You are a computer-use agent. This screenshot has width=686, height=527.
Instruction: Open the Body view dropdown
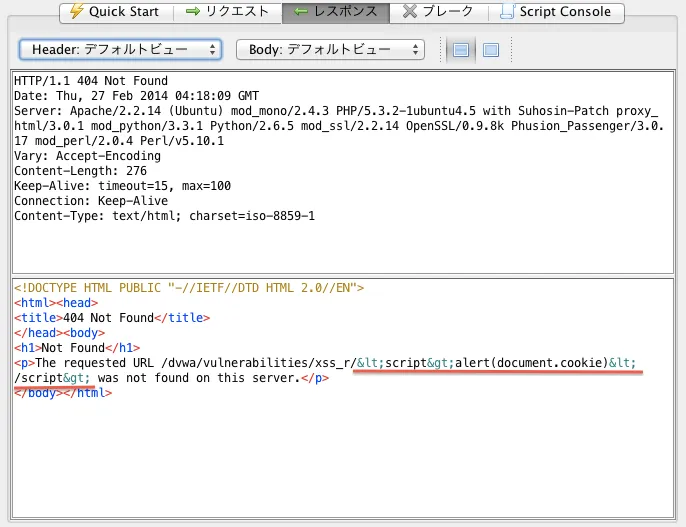coord(330,49)
